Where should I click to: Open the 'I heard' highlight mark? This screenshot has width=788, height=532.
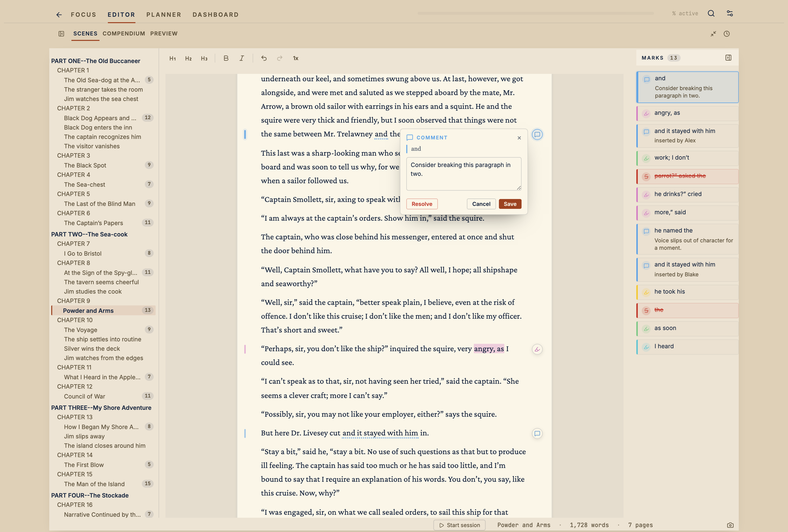(x=687, y=347)
